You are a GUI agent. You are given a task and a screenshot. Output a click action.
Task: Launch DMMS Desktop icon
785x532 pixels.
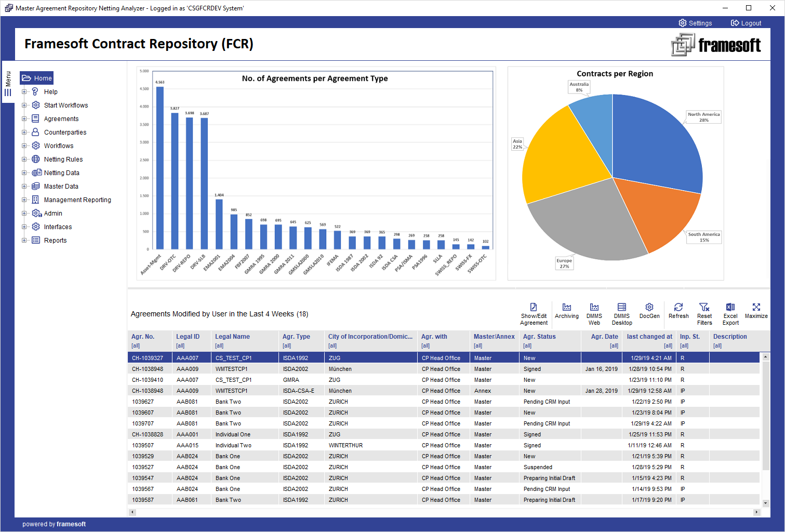tap(622, 307)
